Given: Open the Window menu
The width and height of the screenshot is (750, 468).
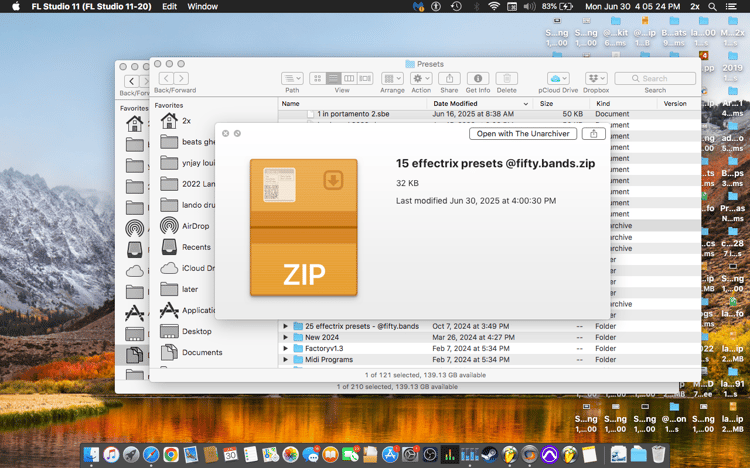Looking at the screenshot, I should tap(202, 7).
